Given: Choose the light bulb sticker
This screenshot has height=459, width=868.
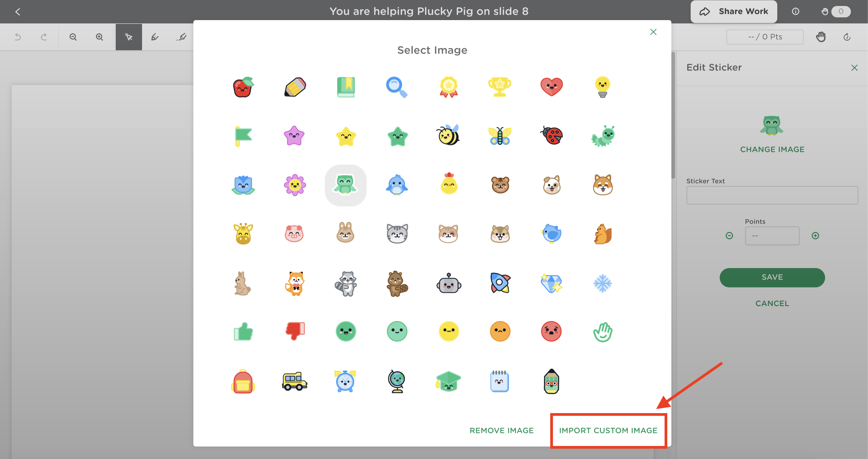Looking at the screenshot, I should 602,87.
